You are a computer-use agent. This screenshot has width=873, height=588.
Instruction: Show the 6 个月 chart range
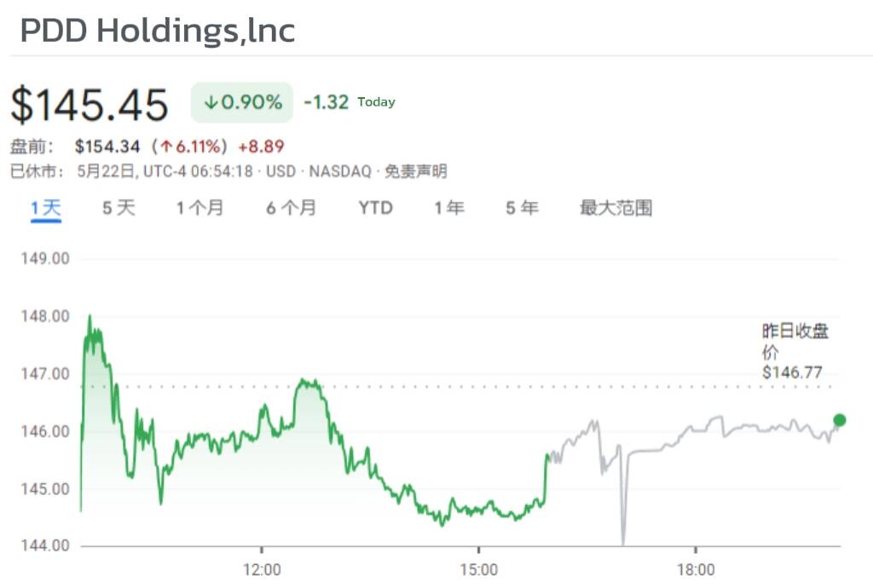291,208
